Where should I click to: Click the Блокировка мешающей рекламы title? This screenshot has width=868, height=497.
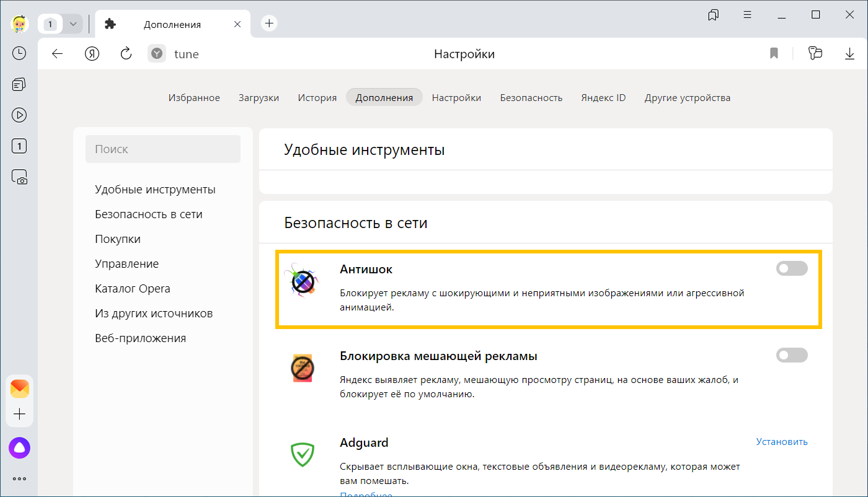click(x=438, y=356)
